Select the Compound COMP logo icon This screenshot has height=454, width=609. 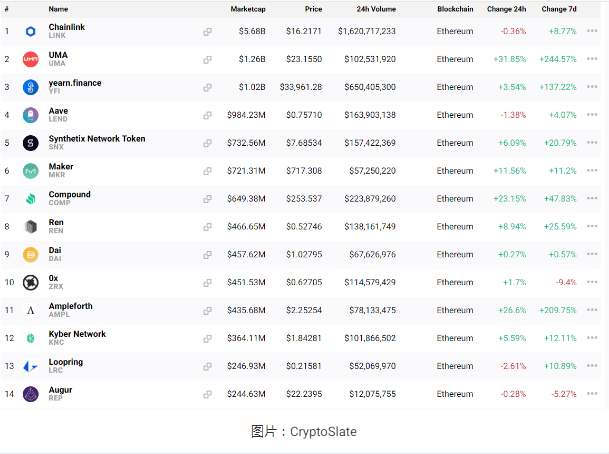[30, 199]
